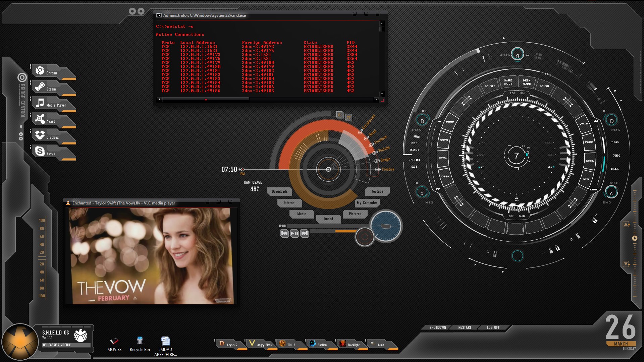The height and width of the screenshot is (362, 644).
Task: Select the My Computer tab
Action: pos(367,203)
